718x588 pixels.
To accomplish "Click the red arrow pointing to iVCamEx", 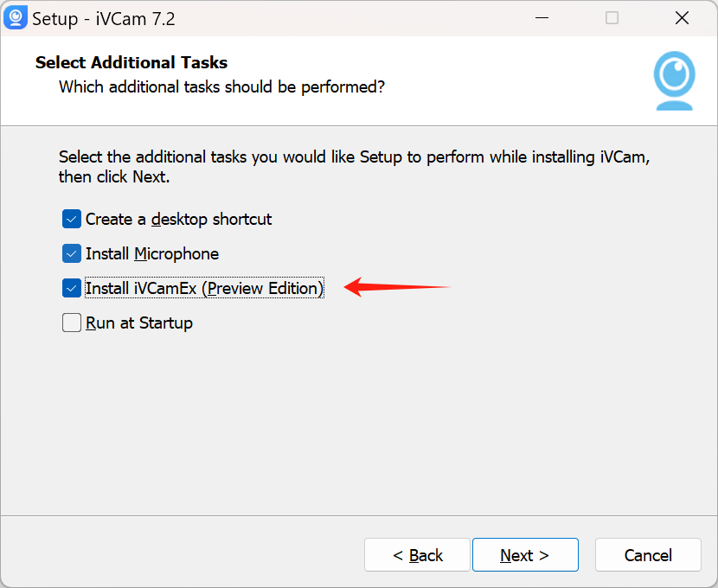I will point(397,287).
